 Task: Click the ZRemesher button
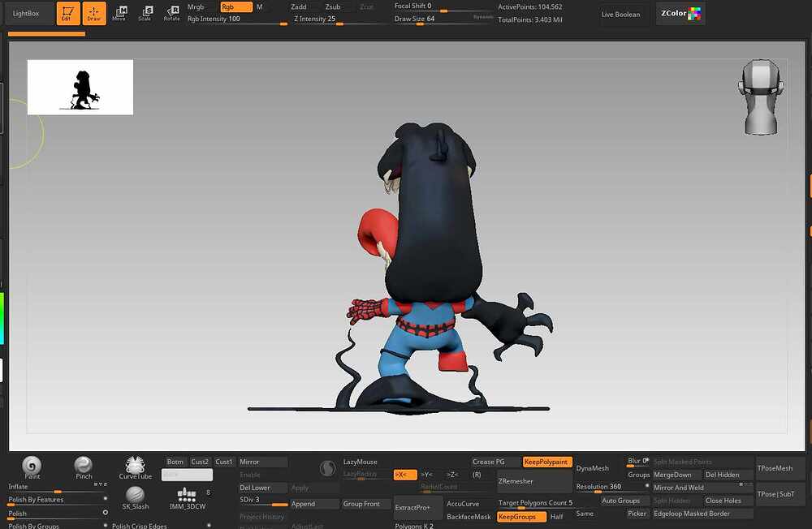(534, 481)
